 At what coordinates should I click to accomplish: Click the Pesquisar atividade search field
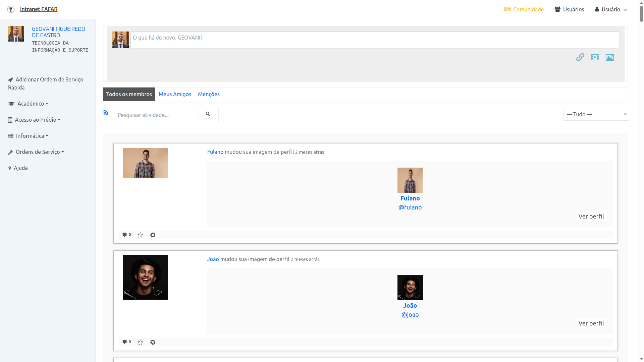click(x=155, y=115)
